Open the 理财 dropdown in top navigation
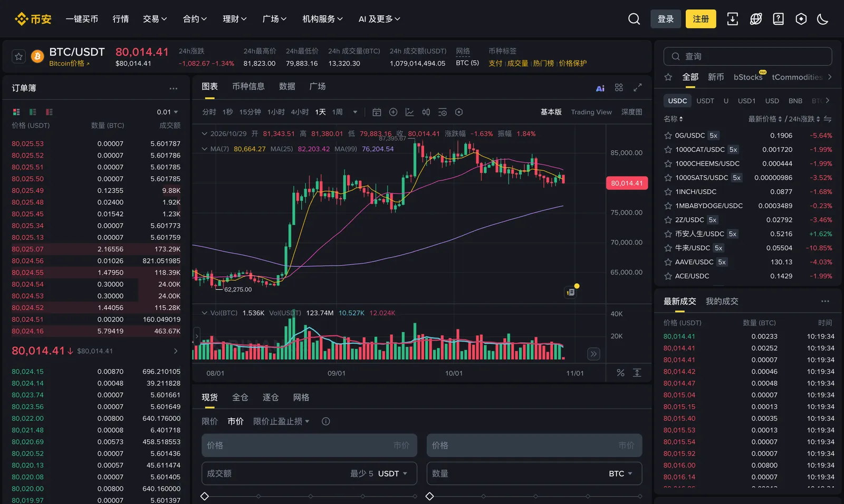The width and height of the screenshot is (844, 504). coord(235,19)
